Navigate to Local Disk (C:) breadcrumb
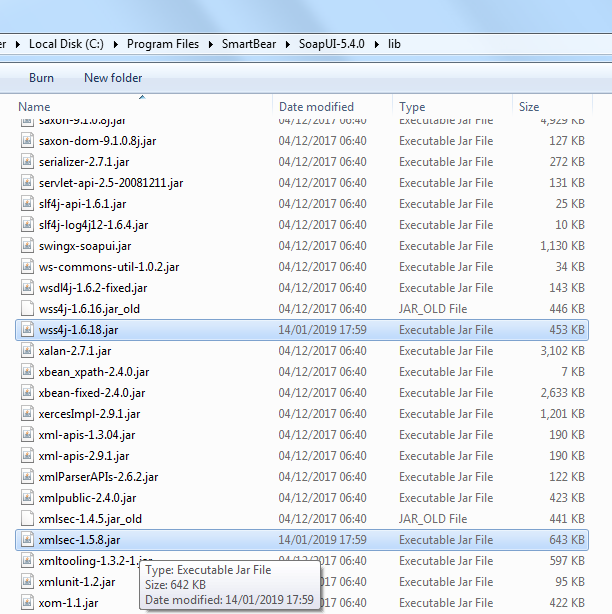 [66, 44]
